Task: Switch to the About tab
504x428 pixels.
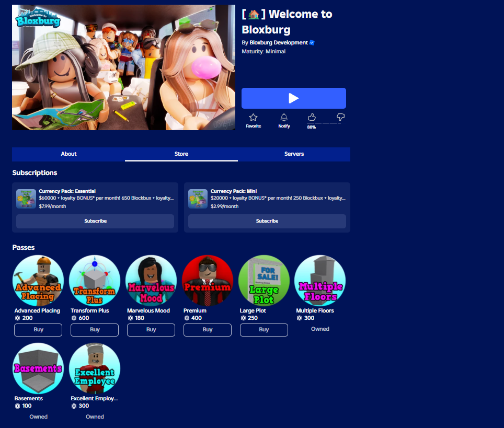Action: point(68,154)
